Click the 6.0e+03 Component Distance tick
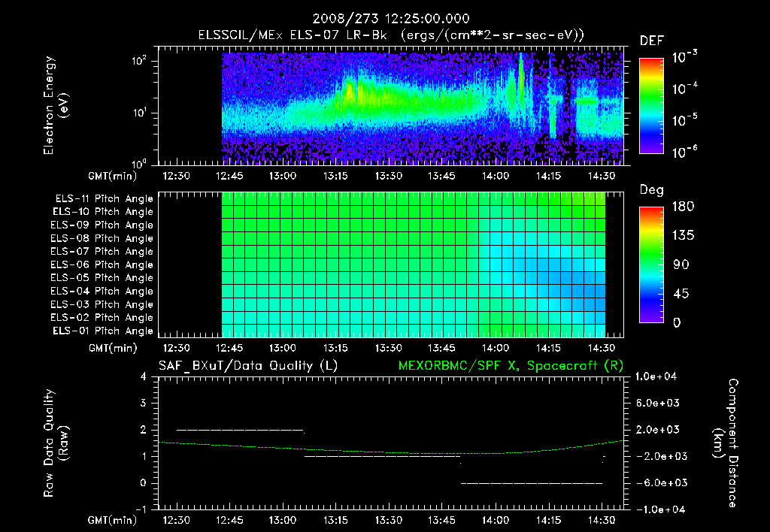This screenshot has width=770, height=532. 658,403
